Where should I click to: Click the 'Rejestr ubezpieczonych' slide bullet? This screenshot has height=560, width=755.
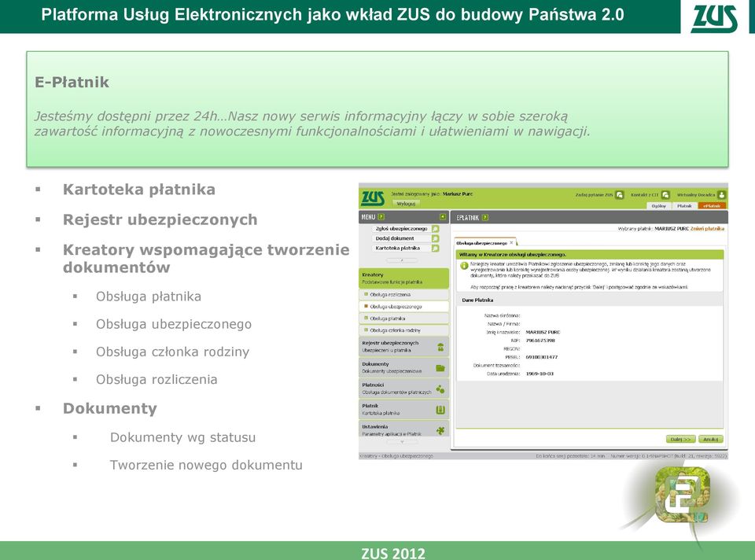click(x=160, y=220)
